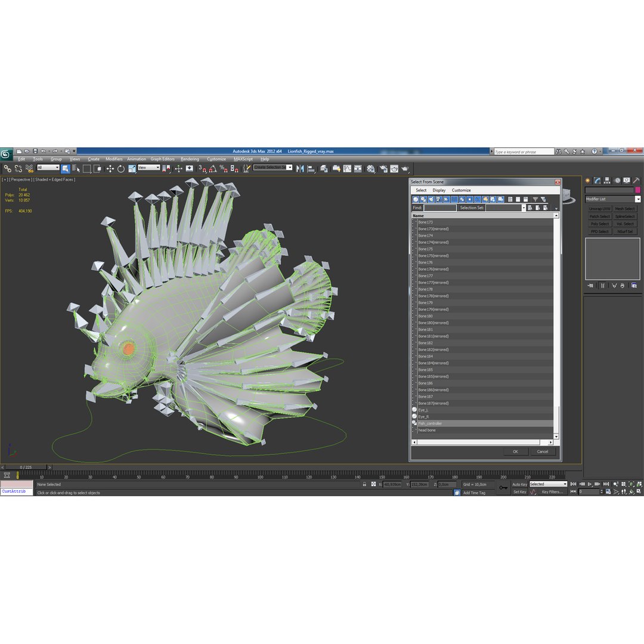Select the Move tool
The width and height of the screenshot is (644, 644).
[110, 168]
